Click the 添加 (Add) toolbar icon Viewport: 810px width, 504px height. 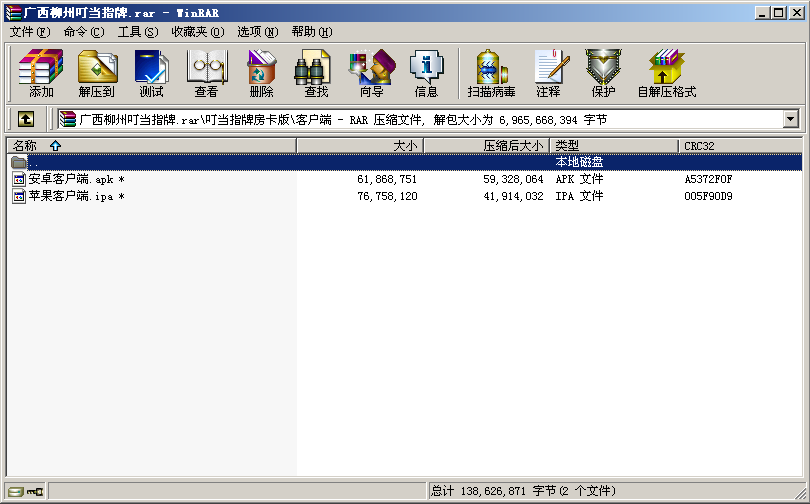[x=41, y=73]
